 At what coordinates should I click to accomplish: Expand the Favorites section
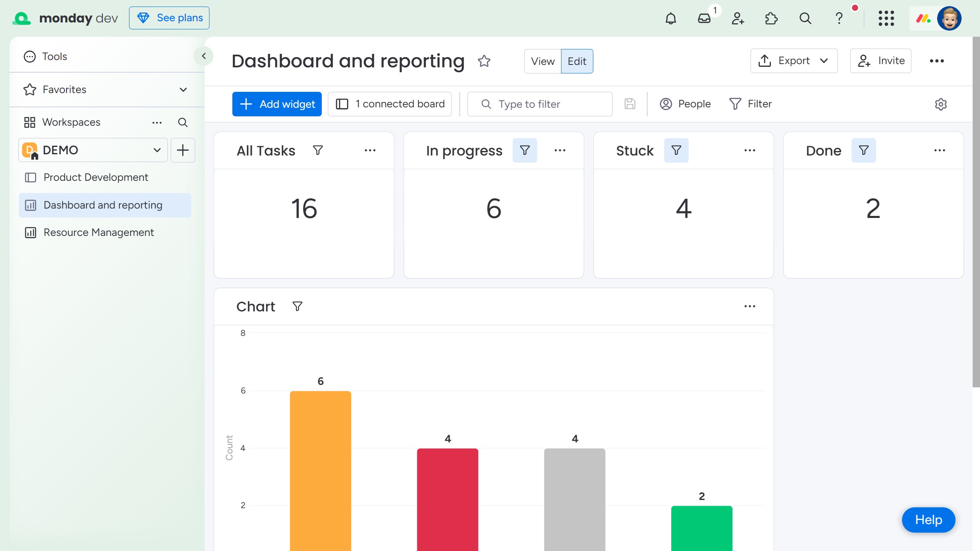pyautogui.click(x=183, y=90)
